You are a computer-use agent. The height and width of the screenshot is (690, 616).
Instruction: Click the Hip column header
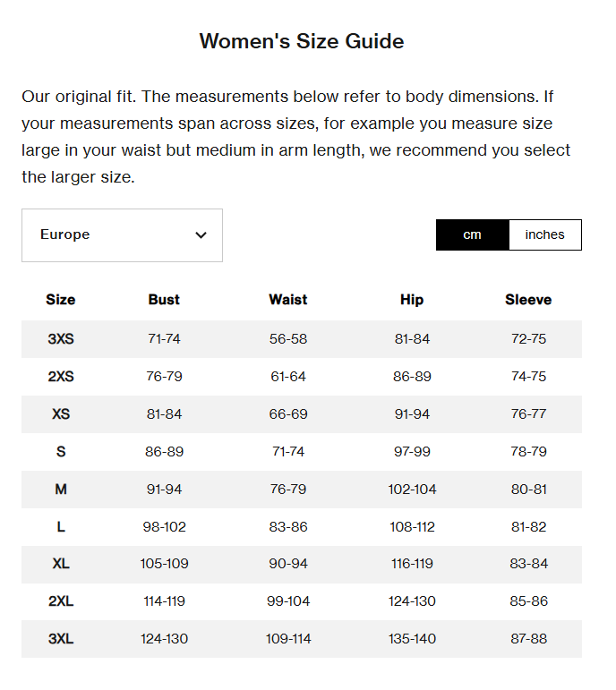(x=412, y=300)
